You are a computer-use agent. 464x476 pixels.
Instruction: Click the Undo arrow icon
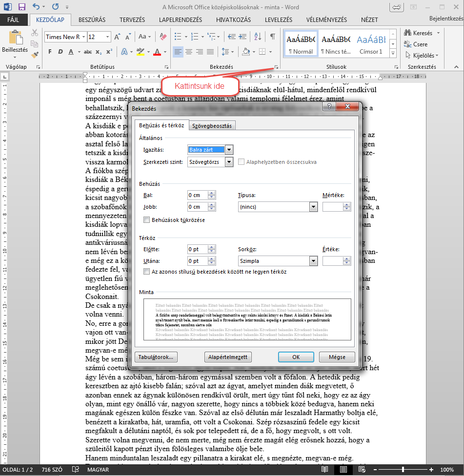coord(36,7)
